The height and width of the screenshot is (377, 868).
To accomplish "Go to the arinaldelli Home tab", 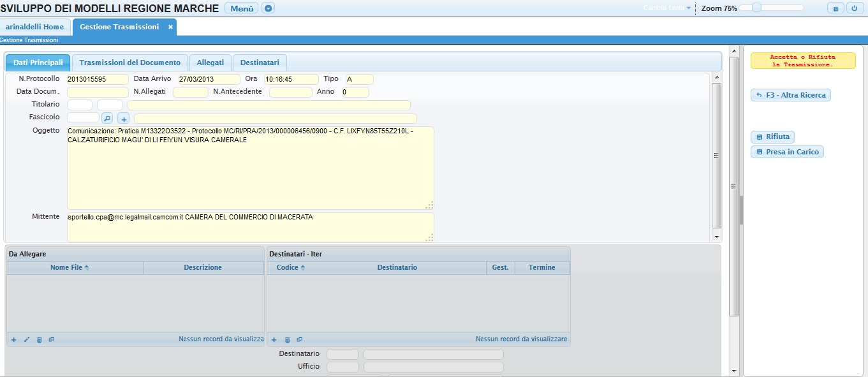I will point(34,27).
